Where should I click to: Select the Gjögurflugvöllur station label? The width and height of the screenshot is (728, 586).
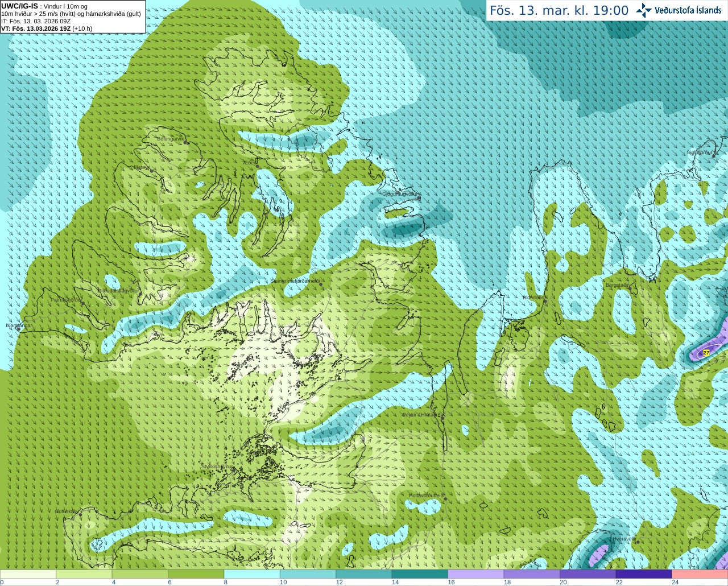click(400, 194)
